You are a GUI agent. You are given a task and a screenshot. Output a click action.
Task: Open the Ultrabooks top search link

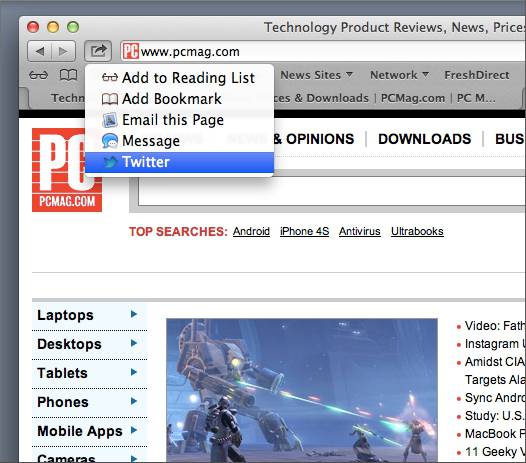point(417,232)
